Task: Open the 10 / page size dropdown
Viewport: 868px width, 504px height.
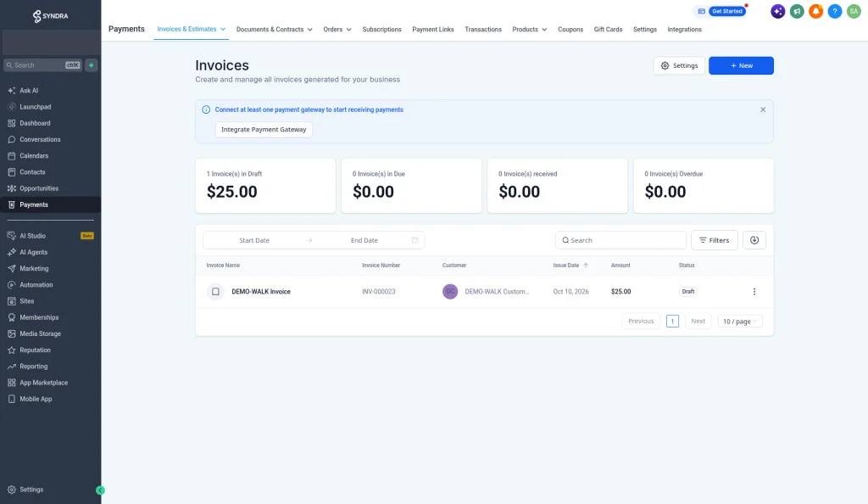Action: pyautogui.click(x=740, y=322)
